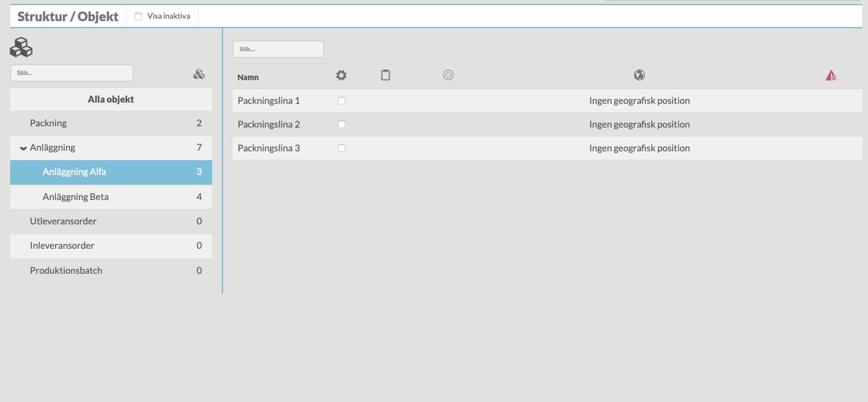Image resolution: width=868 pixels, height=402 pixels.
Task: Click the clipboard column header icon
Action: [x=385, y=76]
